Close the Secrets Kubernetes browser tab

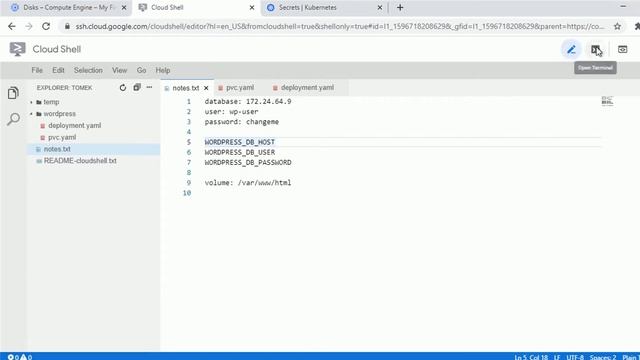point(380,7)
